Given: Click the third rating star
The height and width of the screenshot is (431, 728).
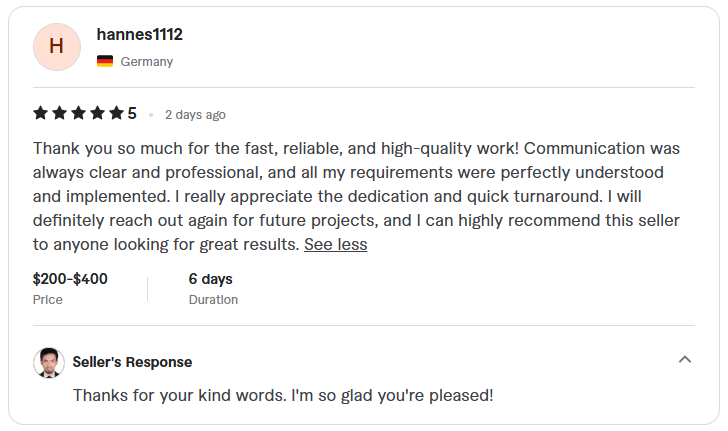Looking at the screenshot, I should pyautogui.click(x=78, y=113).
